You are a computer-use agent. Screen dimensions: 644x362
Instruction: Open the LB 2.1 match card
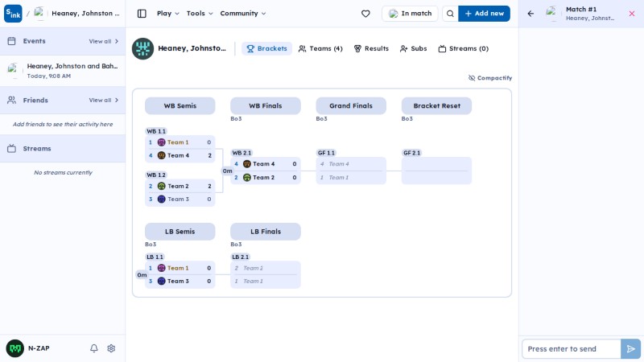click(266, 274)
